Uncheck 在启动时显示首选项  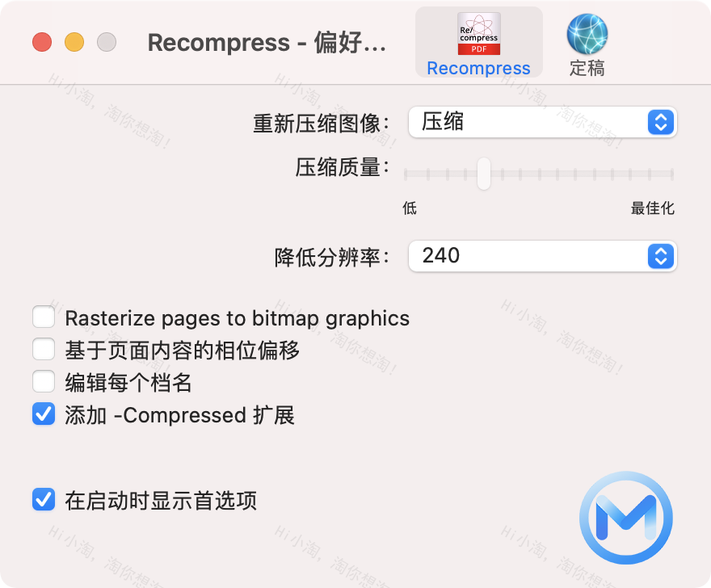44,501
